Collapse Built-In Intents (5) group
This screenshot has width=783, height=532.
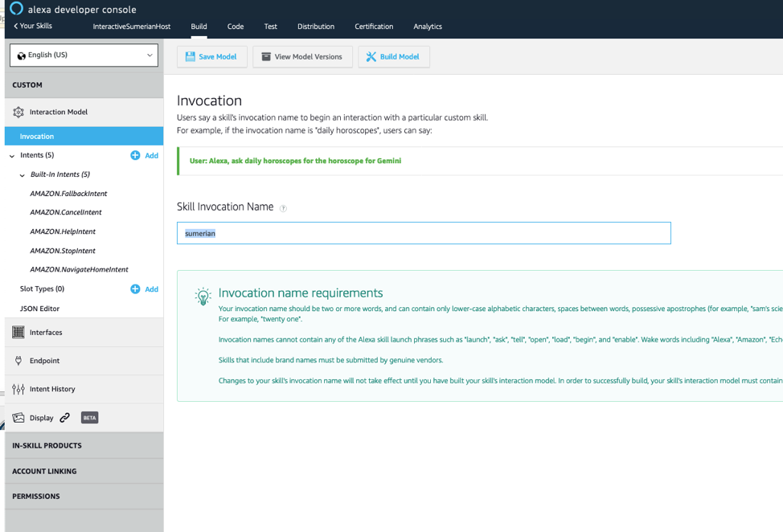22,175
